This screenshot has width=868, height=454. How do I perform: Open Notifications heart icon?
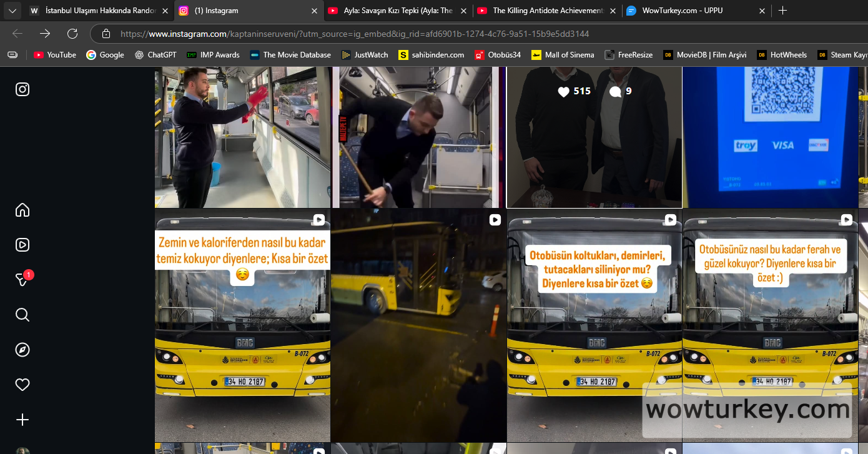click(22, 385)
